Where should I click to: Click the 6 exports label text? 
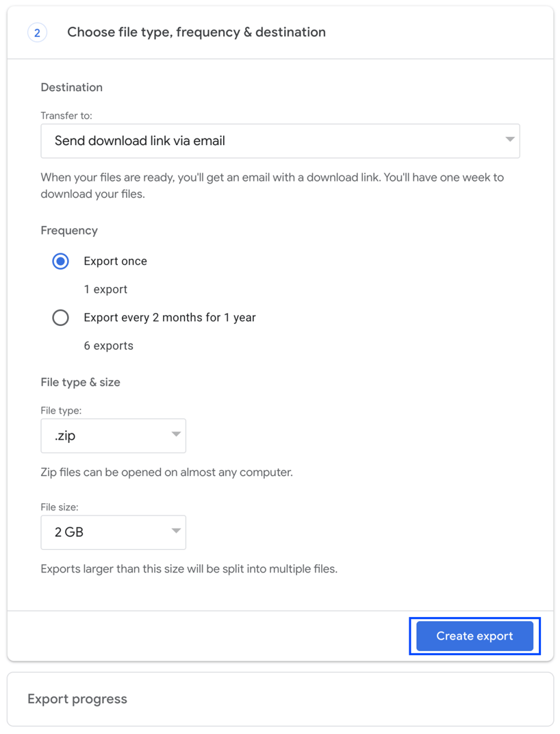coord(108,345)
